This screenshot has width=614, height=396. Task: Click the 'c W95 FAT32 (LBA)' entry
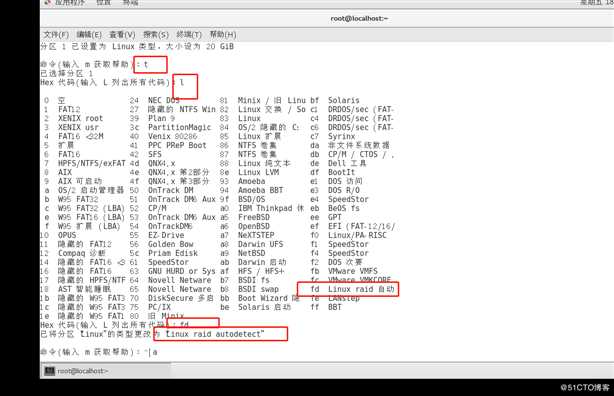[85, 208]
